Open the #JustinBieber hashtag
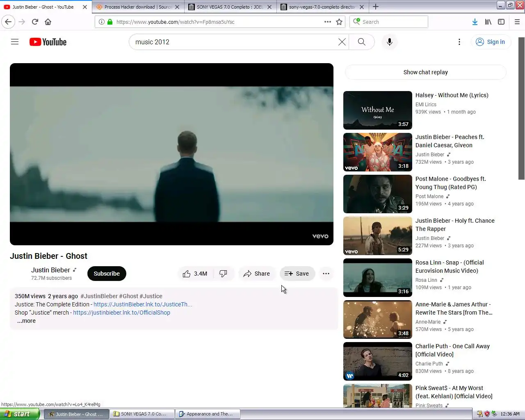Screen dimensions: 525x420 coord(99,296)
